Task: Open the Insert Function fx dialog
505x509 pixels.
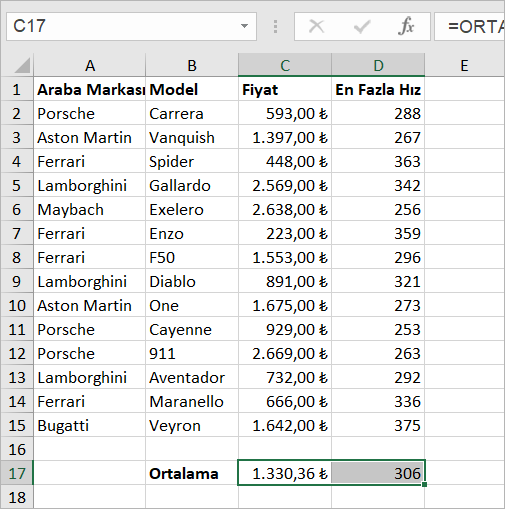Action: click(x=406, y=26)
